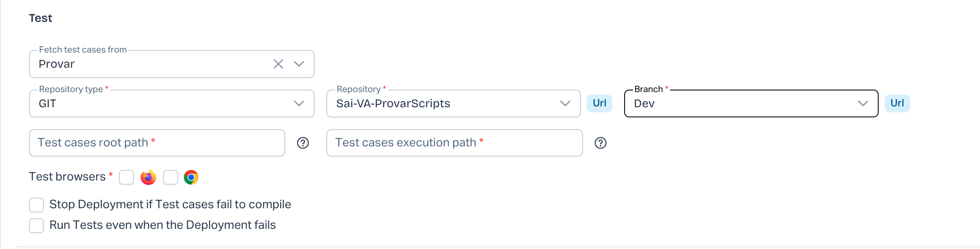Image resolution: width=980 pixels, height=249 pixels.
Task: Expand the Repository dropdown chevron
Action: pyautogui.click(x=565, y=103)
